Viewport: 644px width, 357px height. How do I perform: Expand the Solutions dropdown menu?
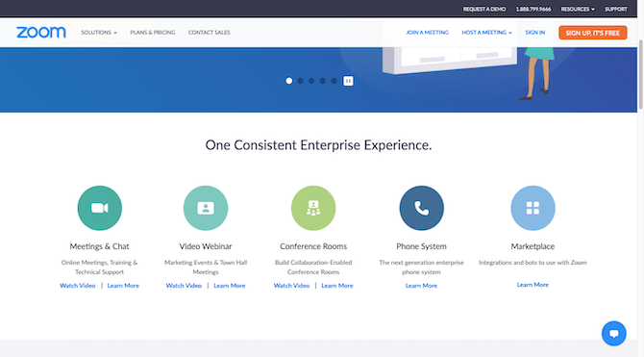pos(99,32)
